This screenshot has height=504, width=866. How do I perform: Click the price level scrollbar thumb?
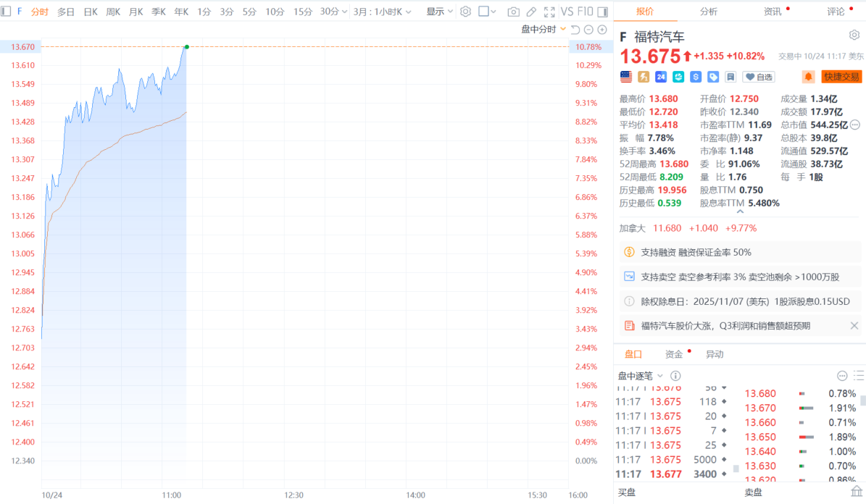point(862,400)
